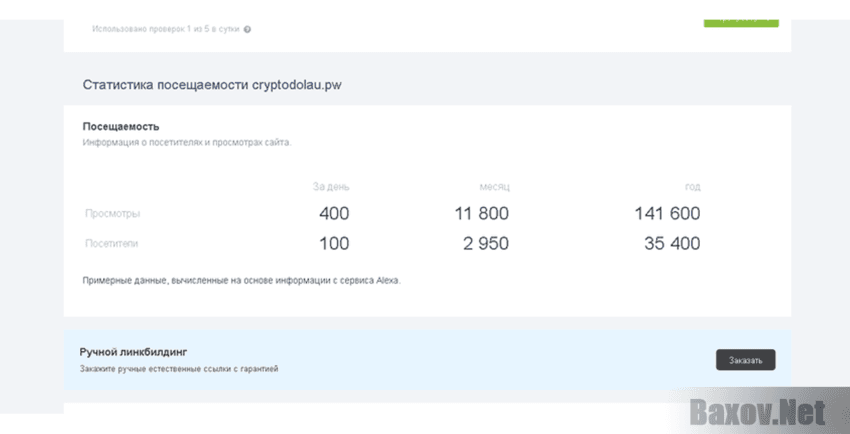Click the Посетители row label

(x=112, y=244)
